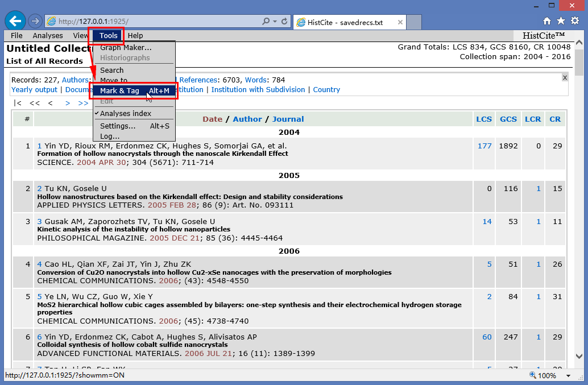Open the Cited References link

pos(198,80)
